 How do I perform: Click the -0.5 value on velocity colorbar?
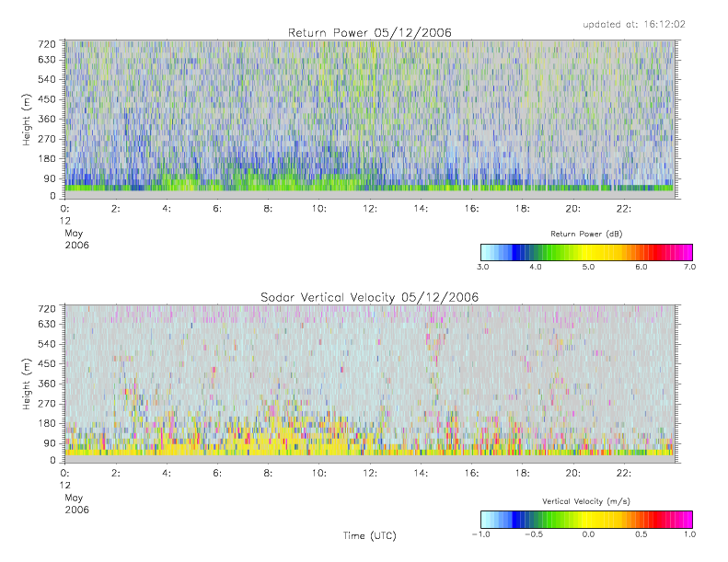534,534
